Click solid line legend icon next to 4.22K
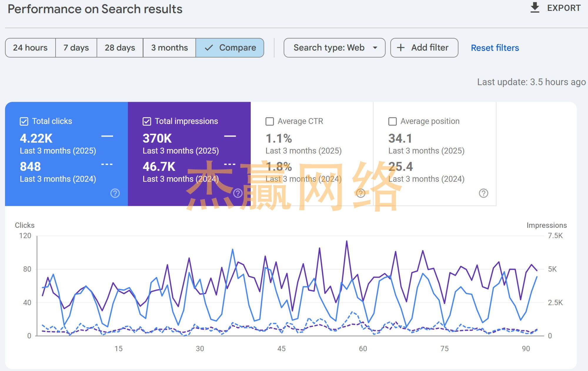The height and width of the screenshot is (371, 588). [x=107, y=136]
